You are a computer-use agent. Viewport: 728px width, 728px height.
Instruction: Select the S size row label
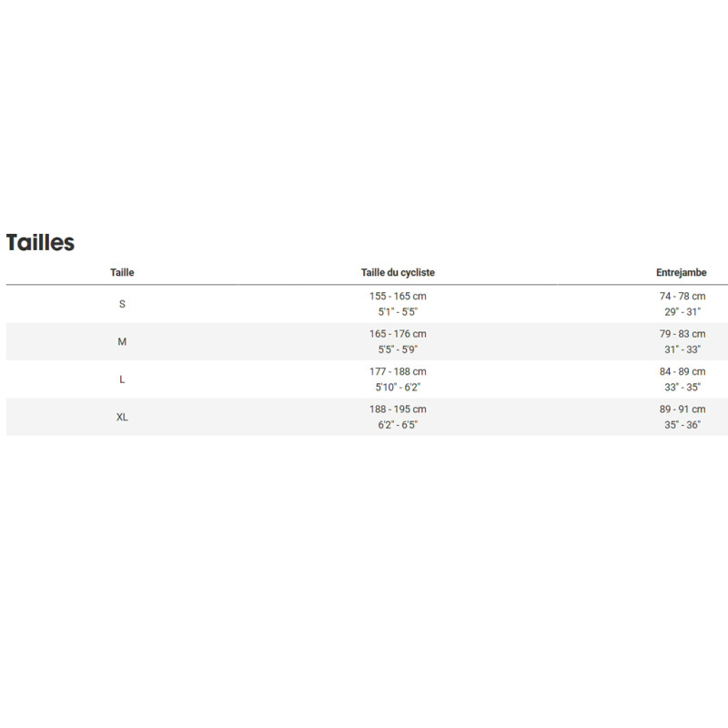point(122,304)
